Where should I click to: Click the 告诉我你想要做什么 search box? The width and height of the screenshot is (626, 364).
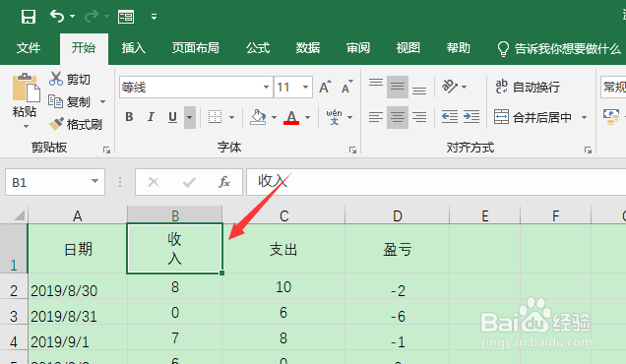tap(560, 48)
